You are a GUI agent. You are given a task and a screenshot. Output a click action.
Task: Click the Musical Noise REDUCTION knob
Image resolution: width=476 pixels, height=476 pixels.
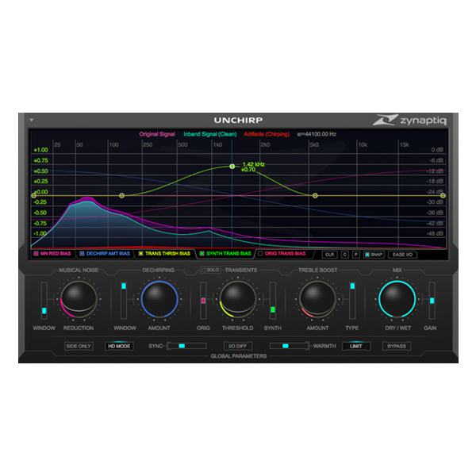[x=79, y=299]
